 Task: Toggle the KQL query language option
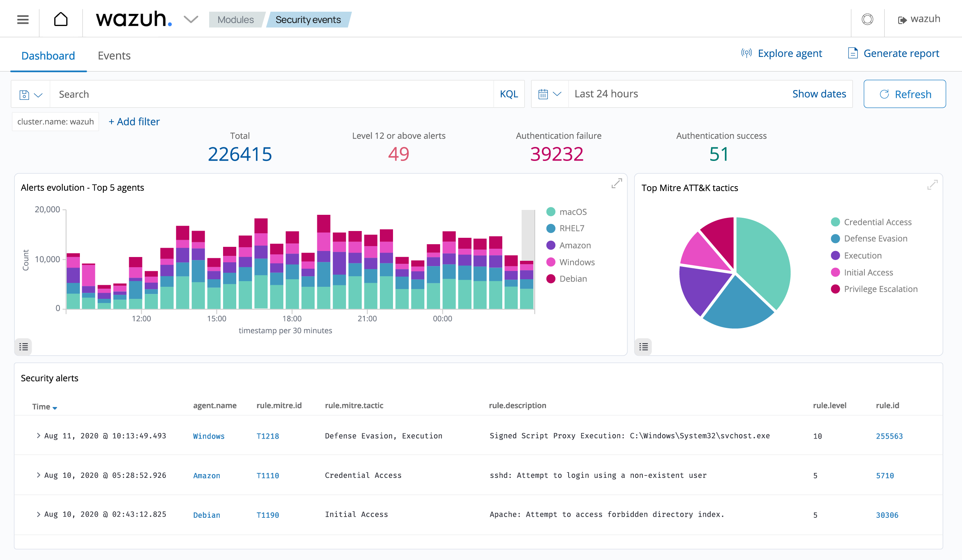click(509, 94)
